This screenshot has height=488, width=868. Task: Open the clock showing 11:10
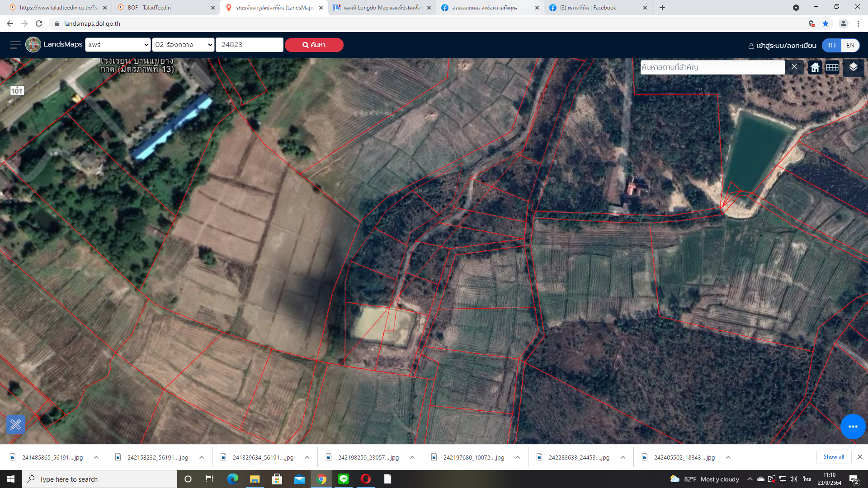(x=830, y=479)
